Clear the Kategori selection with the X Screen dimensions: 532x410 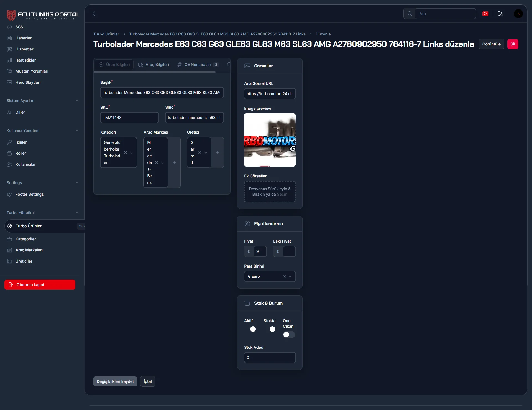pyautogui.click(x=126, y=152)
